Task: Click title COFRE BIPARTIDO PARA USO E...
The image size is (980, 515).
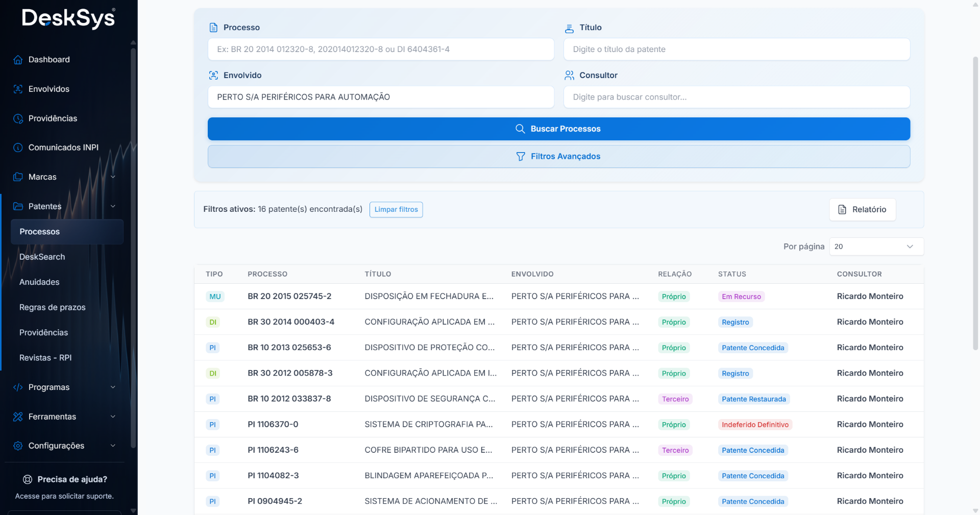Action: tap(428, 450)
